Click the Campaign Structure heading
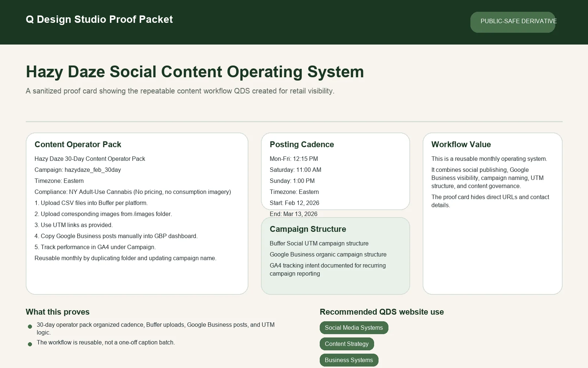The height and width of the screenshot is (368, 588). [x=308, y=229]
